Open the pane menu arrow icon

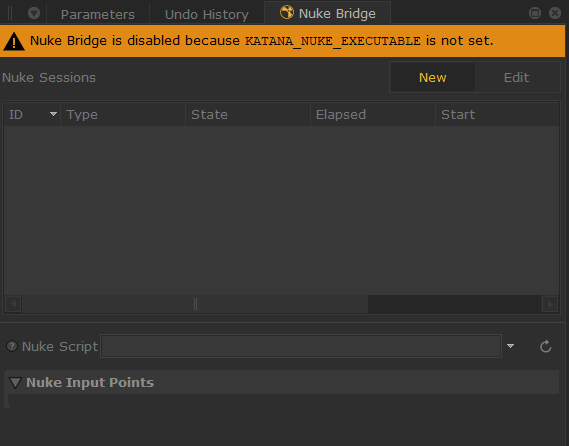point(34,13)
